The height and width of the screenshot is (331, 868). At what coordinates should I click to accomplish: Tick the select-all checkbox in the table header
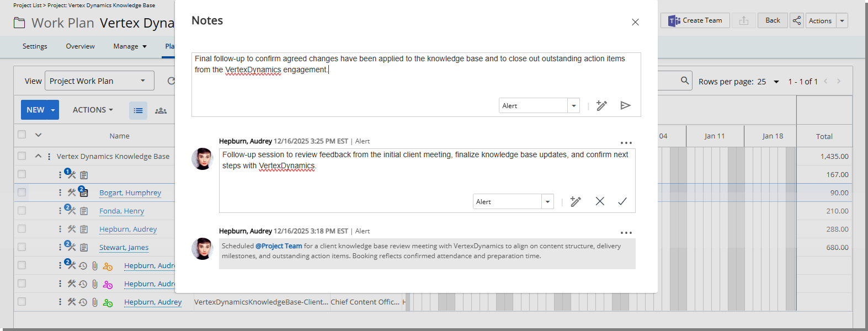pos(22,135)
